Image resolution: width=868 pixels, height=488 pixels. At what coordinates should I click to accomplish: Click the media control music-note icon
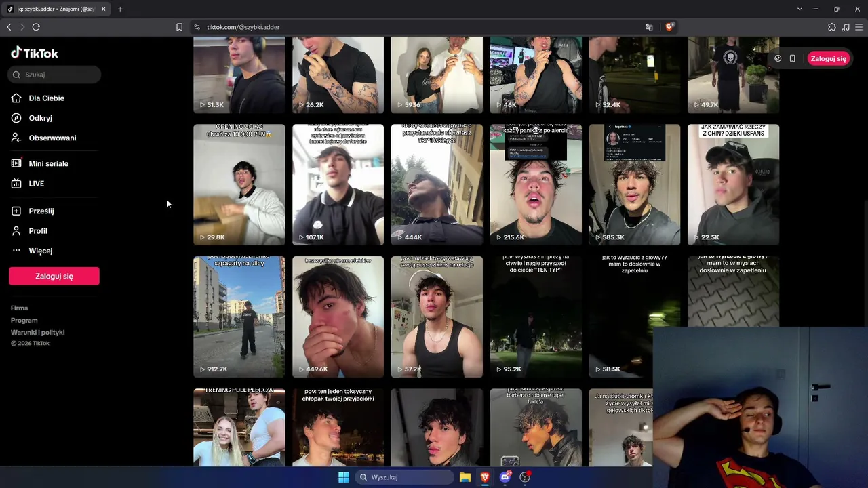click(x=846, y=27)
